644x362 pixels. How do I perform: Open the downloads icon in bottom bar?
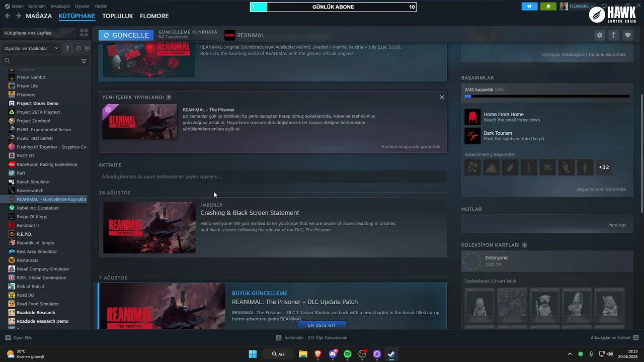(x=279, y=338)
